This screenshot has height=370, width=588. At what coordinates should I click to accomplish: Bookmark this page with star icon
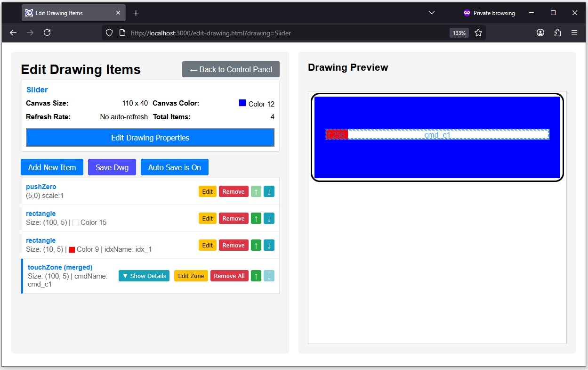coord(478,33)
